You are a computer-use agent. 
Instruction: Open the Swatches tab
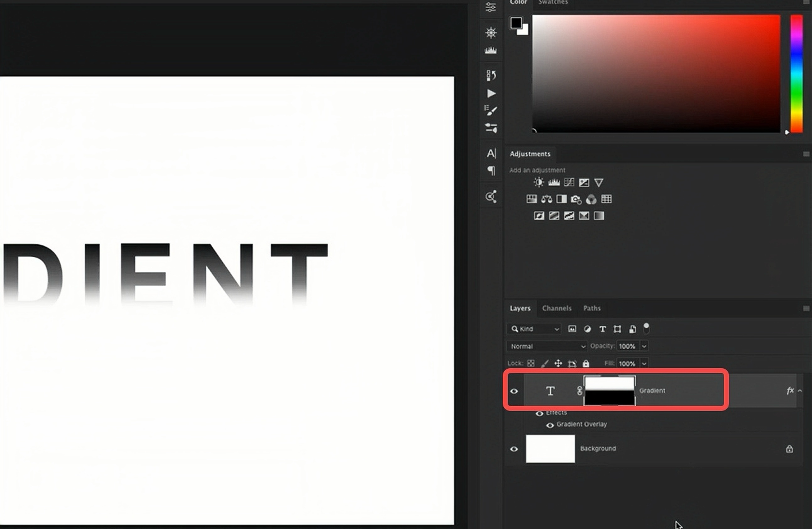click(553, 3)
